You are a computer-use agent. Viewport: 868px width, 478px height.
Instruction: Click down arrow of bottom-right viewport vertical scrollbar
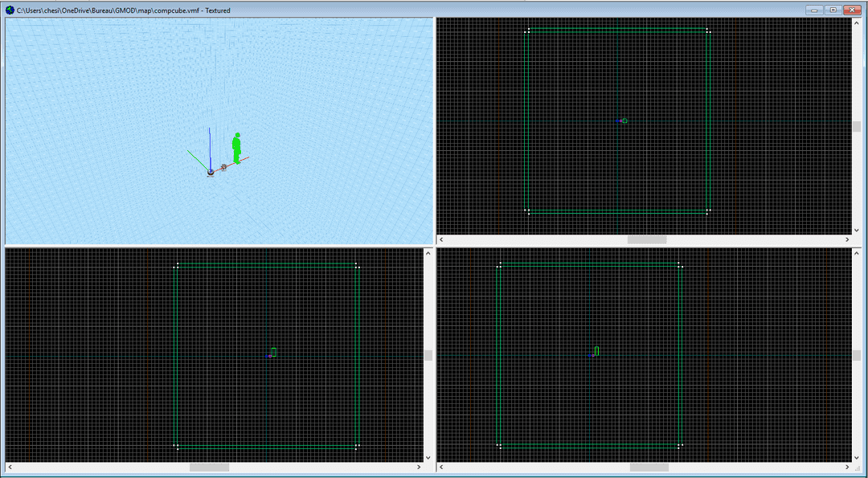[857, 458]
